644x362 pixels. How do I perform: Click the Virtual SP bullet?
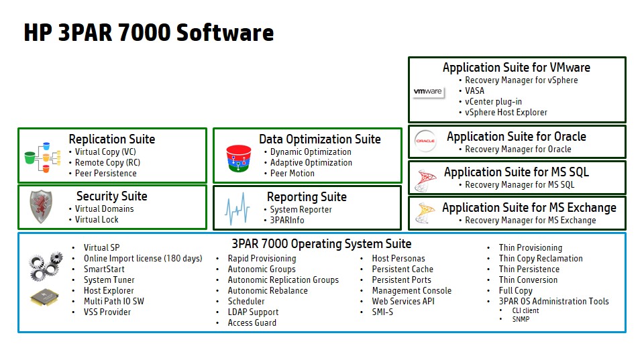pos(101,247)
